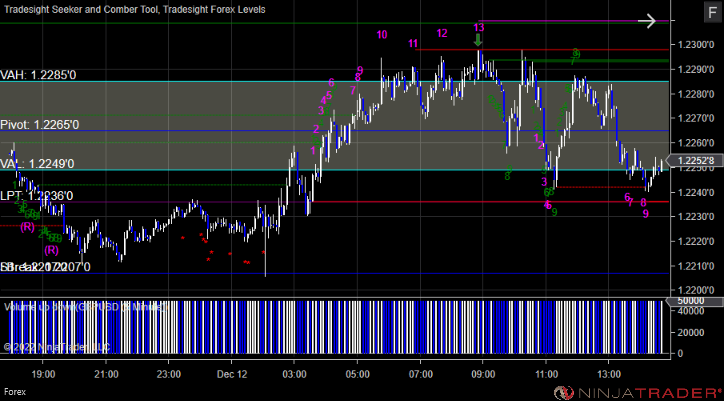Click the 1.2300'0 price axis label
This screenshot has width=724, height=401.
(694, 45)
